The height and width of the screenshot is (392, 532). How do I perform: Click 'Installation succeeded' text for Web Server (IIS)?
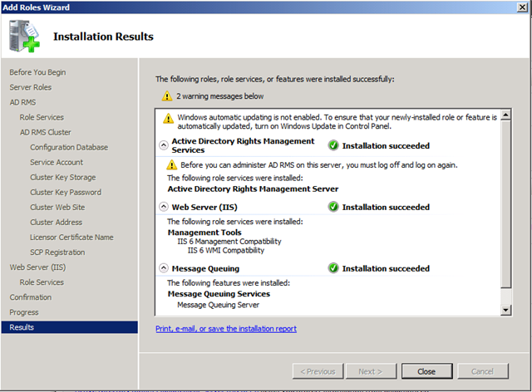(x=386, y=207)
